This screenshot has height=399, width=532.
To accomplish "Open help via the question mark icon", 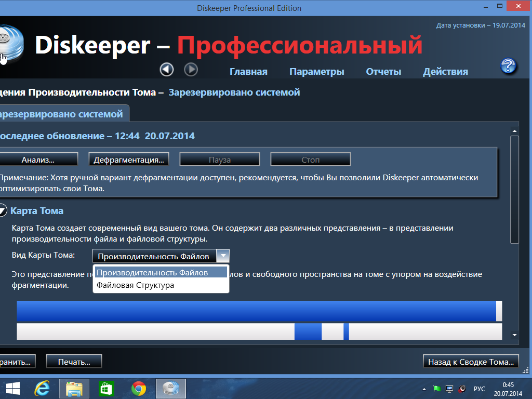I will coord(508,66).
